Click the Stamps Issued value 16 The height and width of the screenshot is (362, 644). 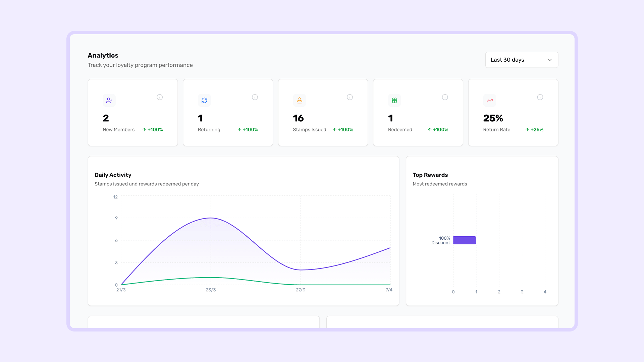pyautogui.click(x=298, y=118)
